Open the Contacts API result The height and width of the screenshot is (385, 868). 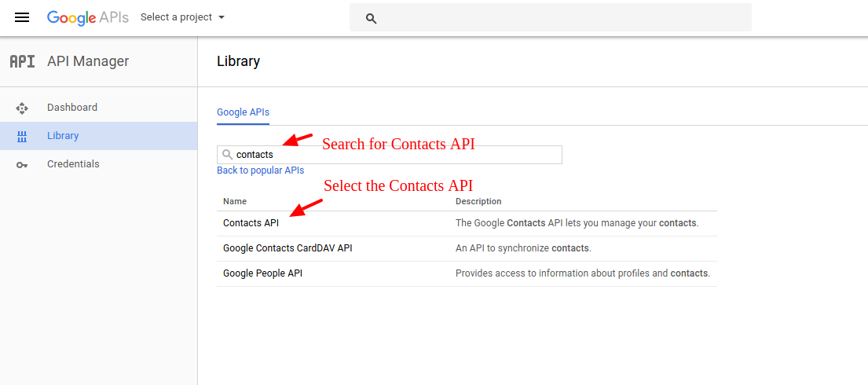pyautogui.click(x=251, y=223)
